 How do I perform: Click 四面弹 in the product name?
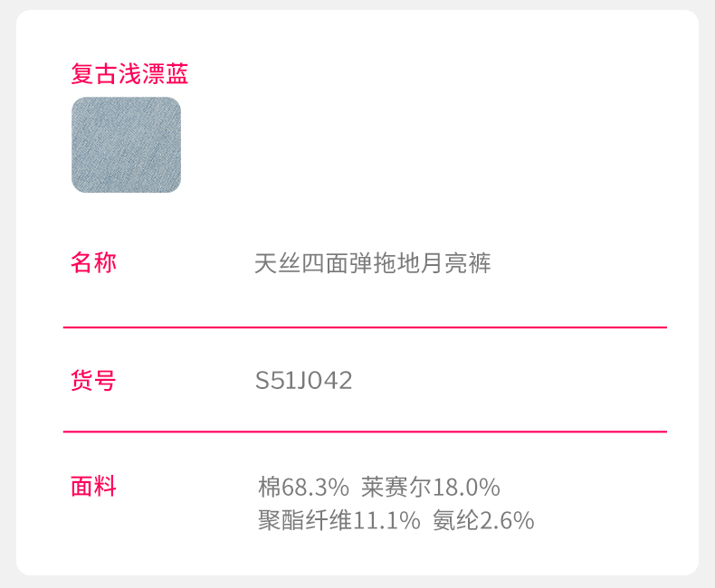pos(338,264)
